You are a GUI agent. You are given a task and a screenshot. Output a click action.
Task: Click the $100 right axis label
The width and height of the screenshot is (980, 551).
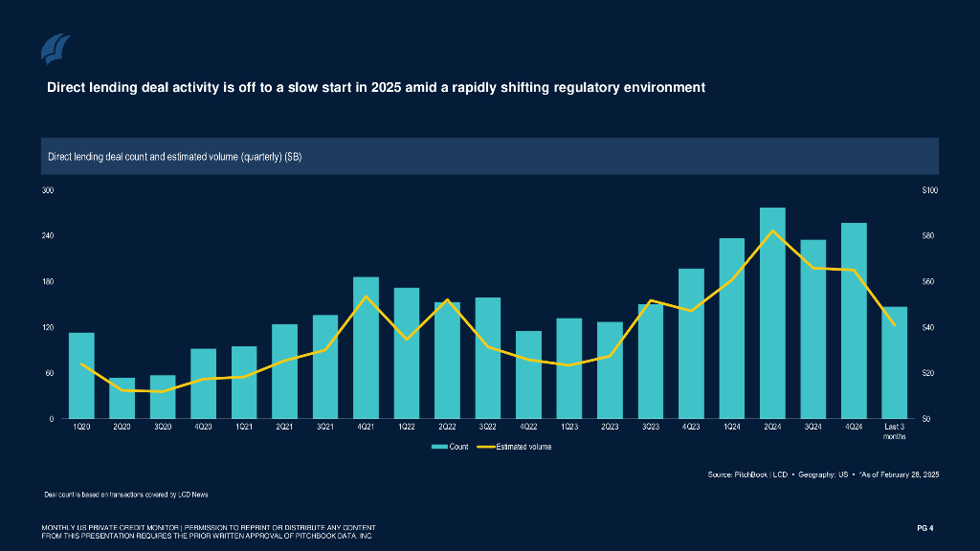pos(930,190)
